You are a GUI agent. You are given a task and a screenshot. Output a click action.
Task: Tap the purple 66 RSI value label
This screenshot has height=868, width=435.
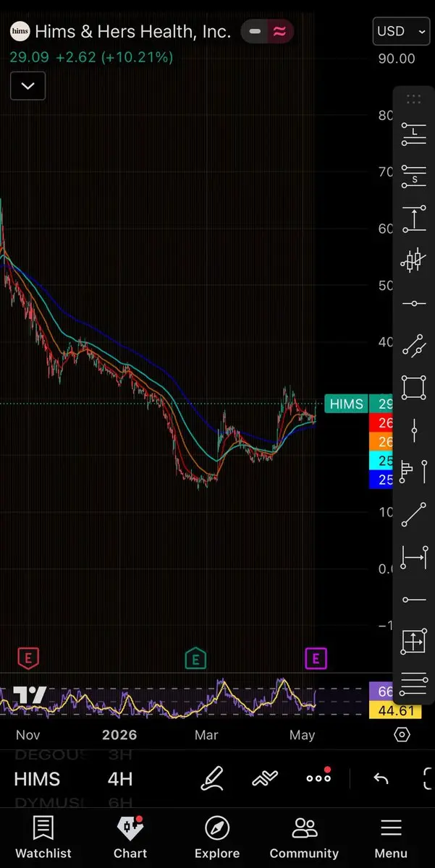(x=381, y=692)
